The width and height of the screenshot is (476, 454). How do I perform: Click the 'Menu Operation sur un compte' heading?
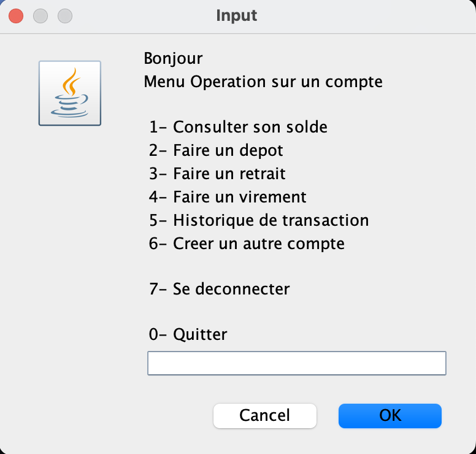point(263,82)
